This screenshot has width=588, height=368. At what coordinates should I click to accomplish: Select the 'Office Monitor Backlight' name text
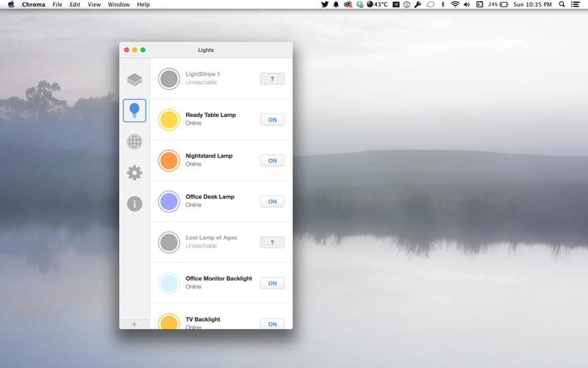click(x=219, y=279)
